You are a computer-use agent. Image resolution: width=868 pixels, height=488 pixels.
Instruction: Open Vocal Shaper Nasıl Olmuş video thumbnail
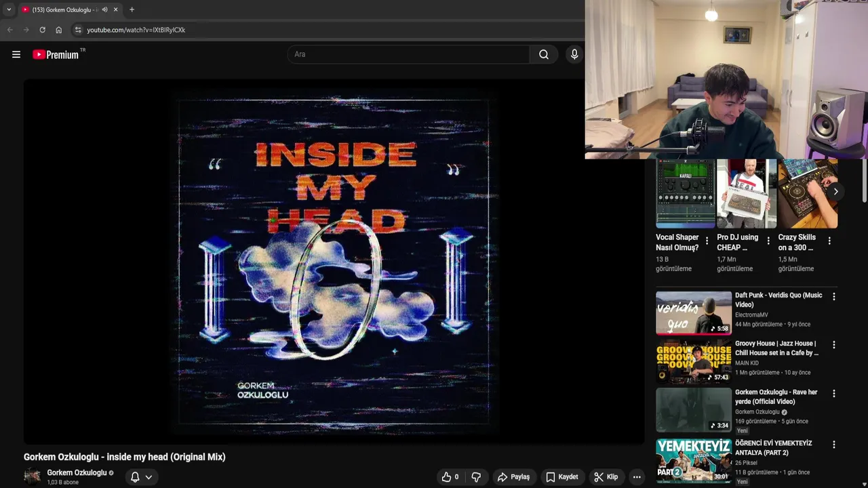click(685, 194)
